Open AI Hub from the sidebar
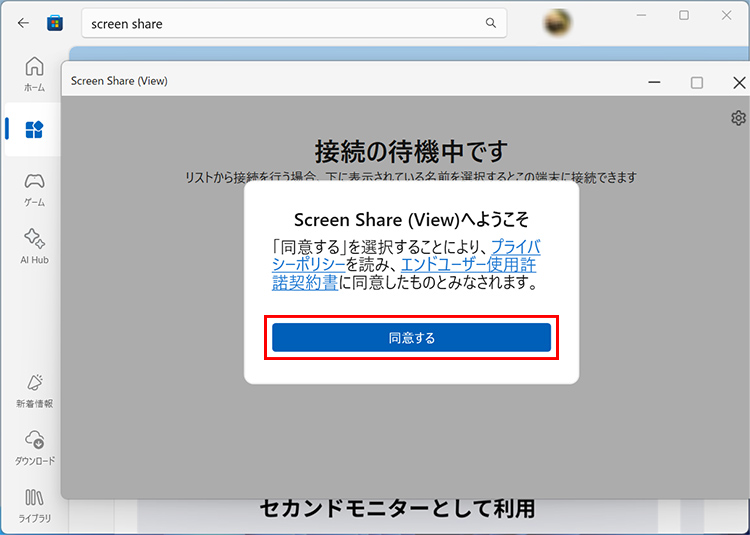Viewport: 750px width, 535px height. click(34, 245)
